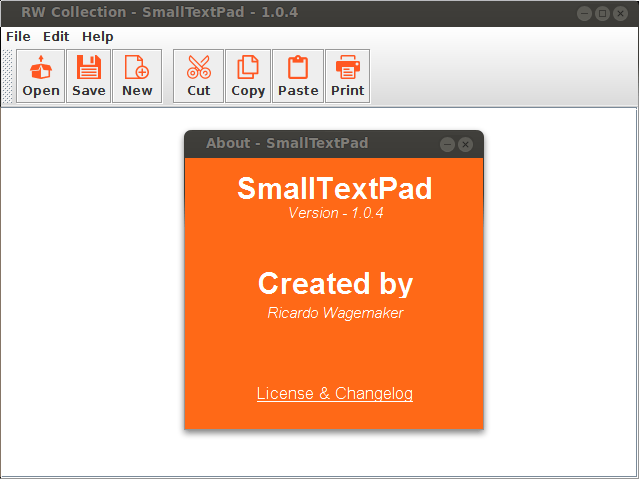
Task: Click the main window title 'RW Collection - SmallTextPad'
Action: click(x=159, y=12)
